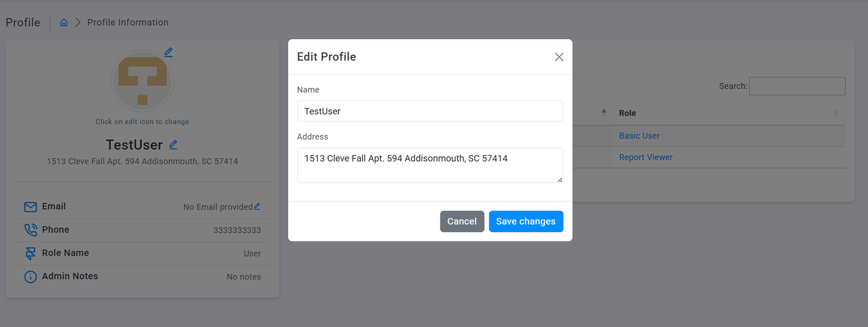Click the Role Name icon

click(x=30, y=253)
